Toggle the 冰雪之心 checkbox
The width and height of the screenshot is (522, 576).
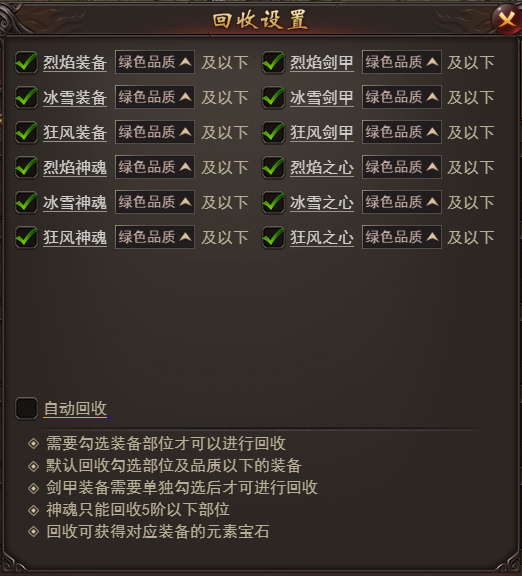273,202
